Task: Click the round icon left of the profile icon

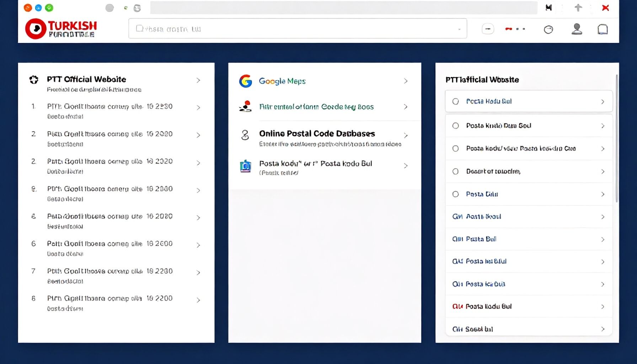Action: tap(548, 29)
